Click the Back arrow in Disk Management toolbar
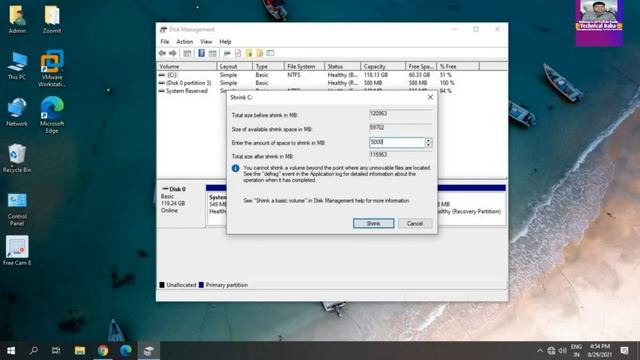This screenshot has width=640, height=360. (x=162, y=53)
